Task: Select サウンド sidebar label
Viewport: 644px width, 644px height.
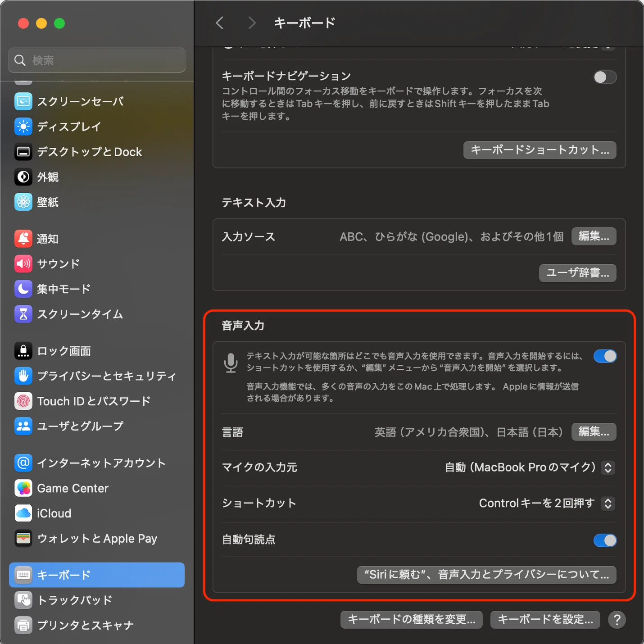Action: (59, 264)
